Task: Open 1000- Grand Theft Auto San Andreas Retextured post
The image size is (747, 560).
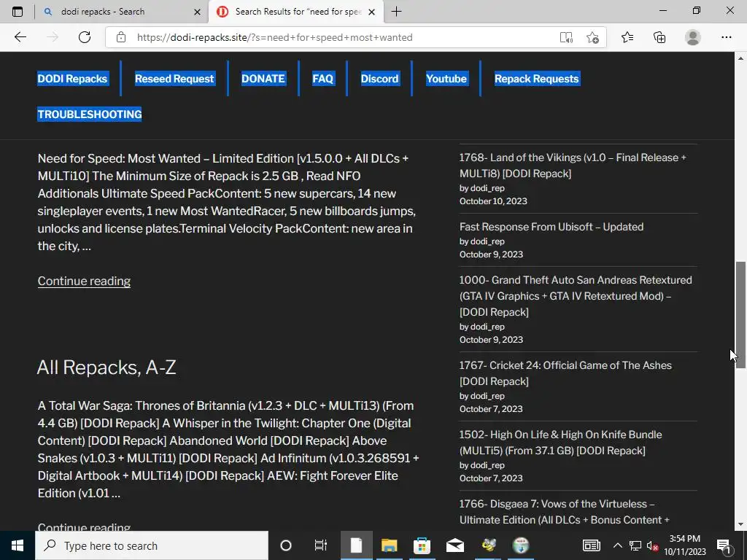Action: coord(576,296)
